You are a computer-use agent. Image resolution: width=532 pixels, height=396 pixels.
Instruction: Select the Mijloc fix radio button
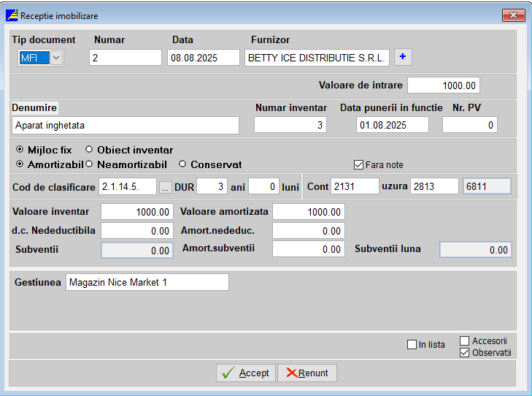pyautogui.click(x=19, y=150)
